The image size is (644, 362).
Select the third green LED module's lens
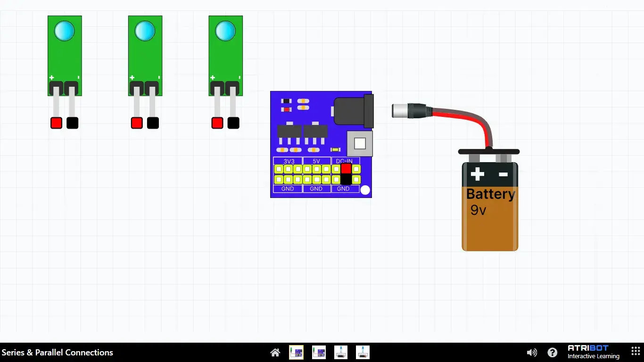coord(226,31)
